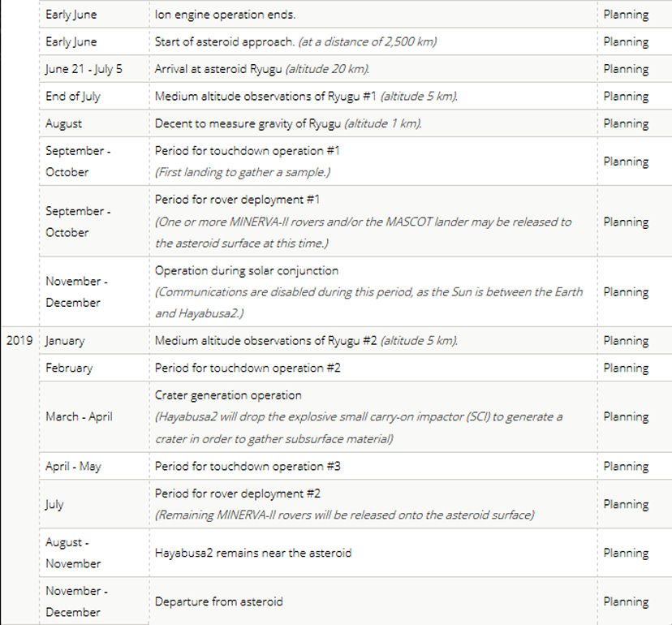This screenshot has height=625, width=672.
Task: Click the "End of July" date cell
Action: tap(73, 96)
